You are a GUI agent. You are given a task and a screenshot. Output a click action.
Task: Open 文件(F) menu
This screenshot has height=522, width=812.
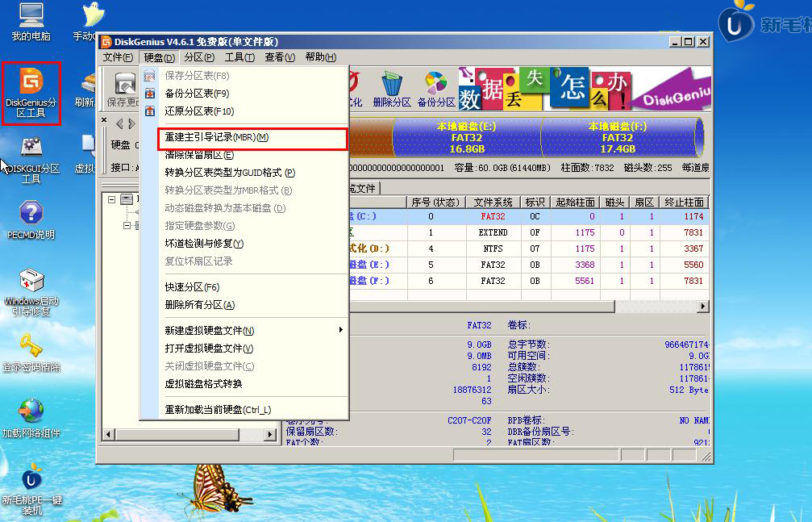pos(118,57)
